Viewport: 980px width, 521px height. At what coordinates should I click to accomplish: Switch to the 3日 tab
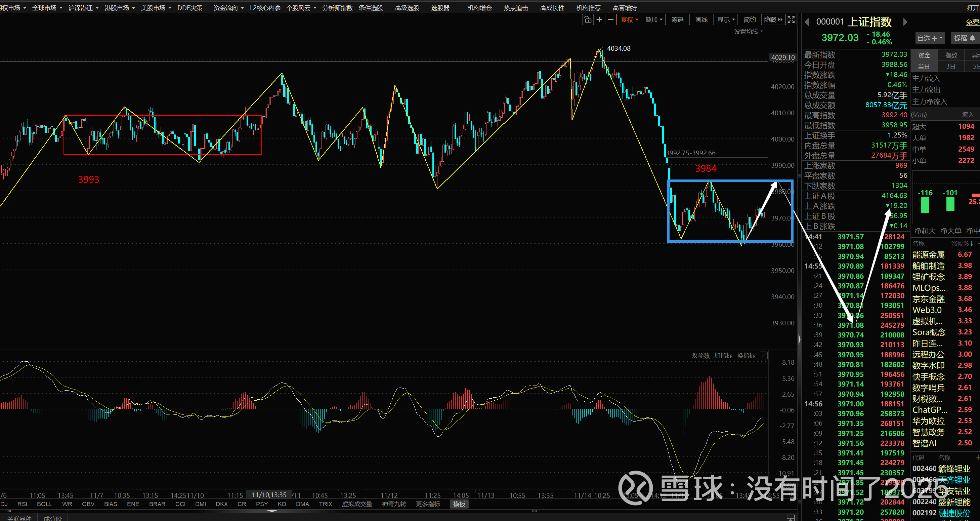pyautogui.click(x=951, y=67)
